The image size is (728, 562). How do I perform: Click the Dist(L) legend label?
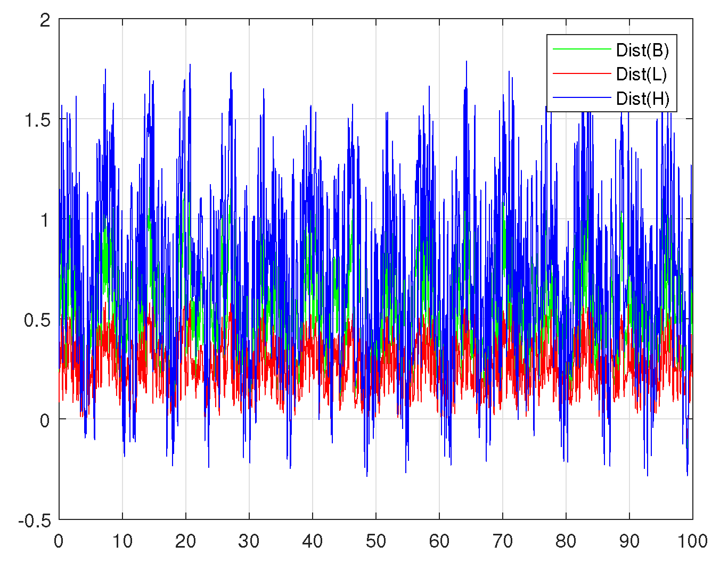pos(641,74)
